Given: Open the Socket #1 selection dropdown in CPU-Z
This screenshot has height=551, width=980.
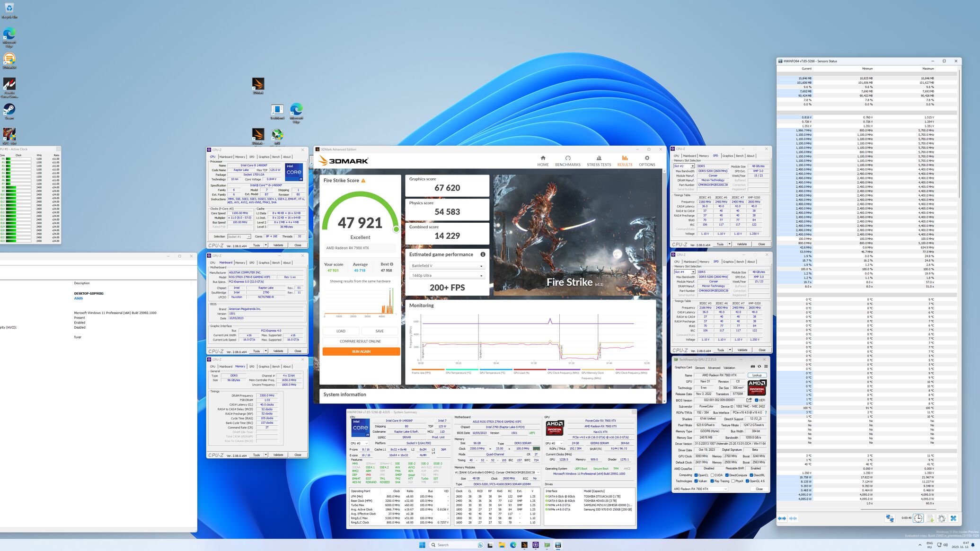Looking at the screenshot, I should 239,236.
